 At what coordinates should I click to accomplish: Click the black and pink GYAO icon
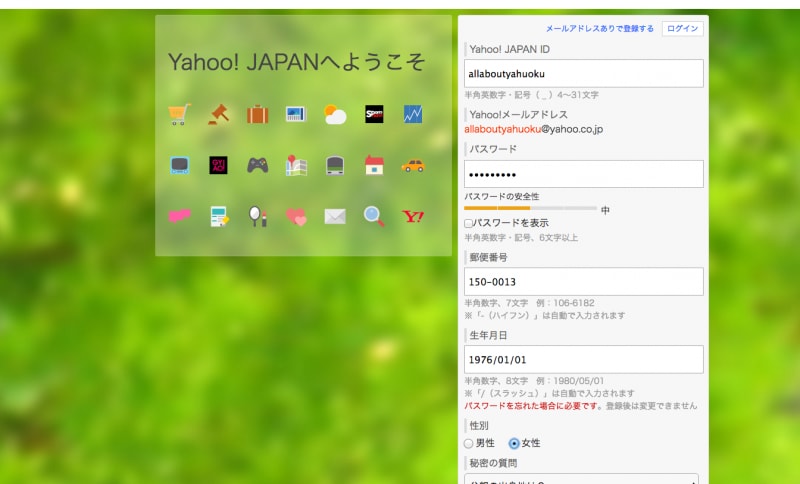coord(218,165)
